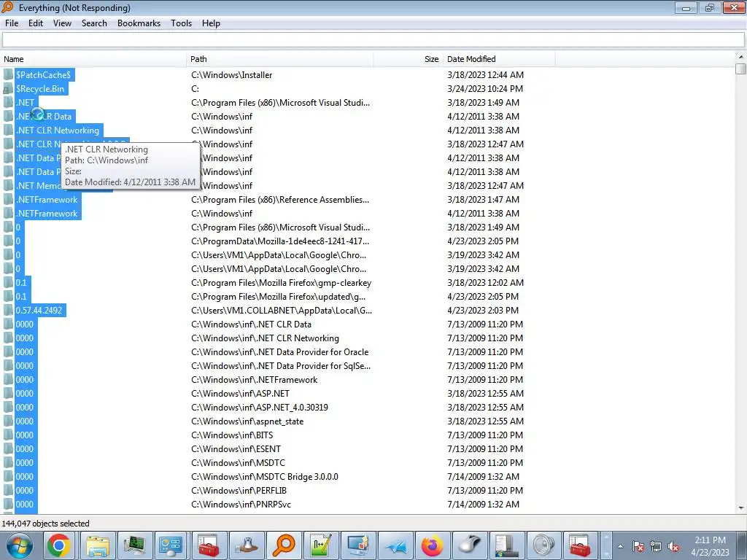The image size is (747, 560).
Task: Sort results by Name column header
Action: (93, 59)
